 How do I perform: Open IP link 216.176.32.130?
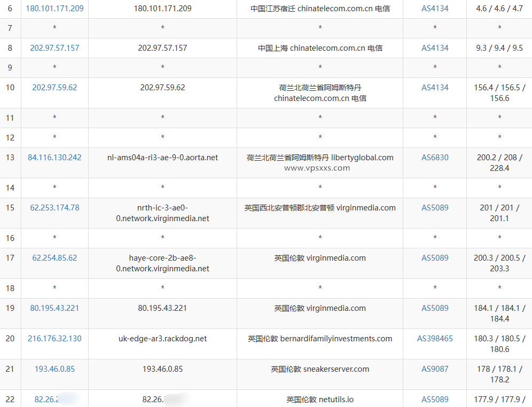point(54,339)
